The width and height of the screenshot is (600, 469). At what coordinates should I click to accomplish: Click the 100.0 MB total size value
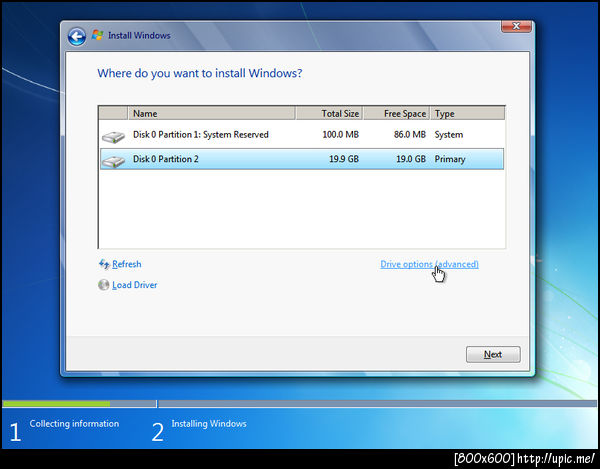click(341, 135)
